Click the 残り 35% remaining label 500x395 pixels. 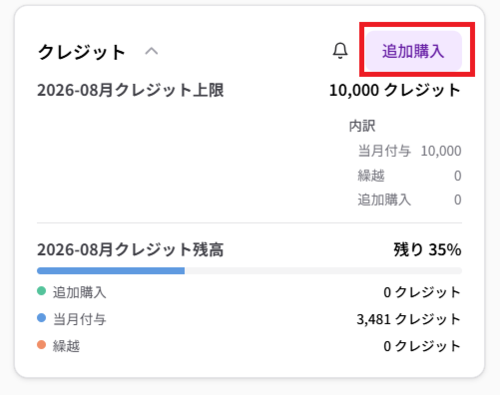coord(428,250)
